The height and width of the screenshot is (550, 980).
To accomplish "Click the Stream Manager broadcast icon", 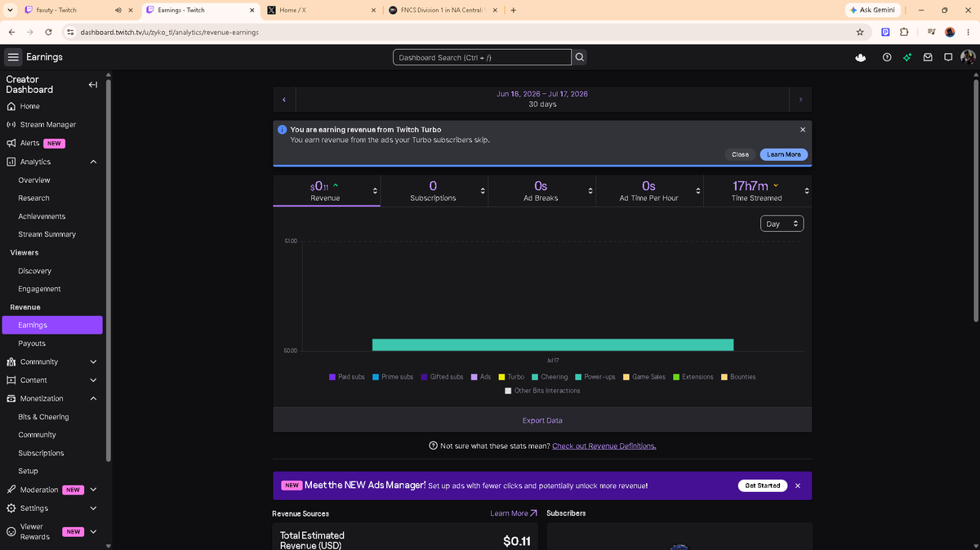I will pyautogui.click(x=11, y=125).
